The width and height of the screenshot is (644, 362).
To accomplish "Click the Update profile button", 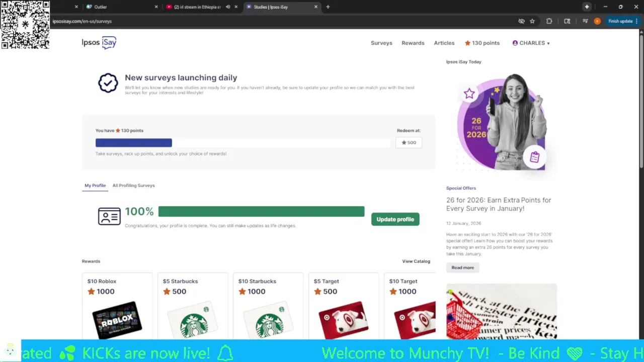I will coord(395,219).
